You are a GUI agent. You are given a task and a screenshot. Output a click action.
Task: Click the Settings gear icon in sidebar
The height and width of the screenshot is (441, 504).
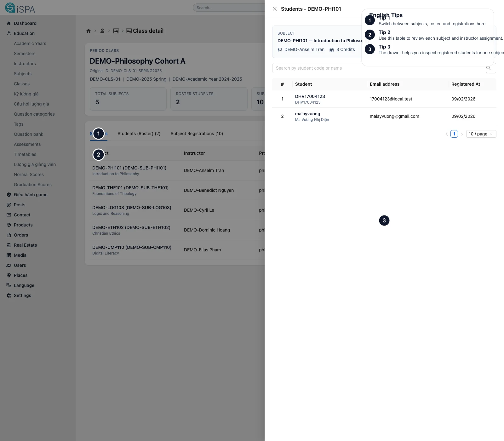(x=9, y=295)
